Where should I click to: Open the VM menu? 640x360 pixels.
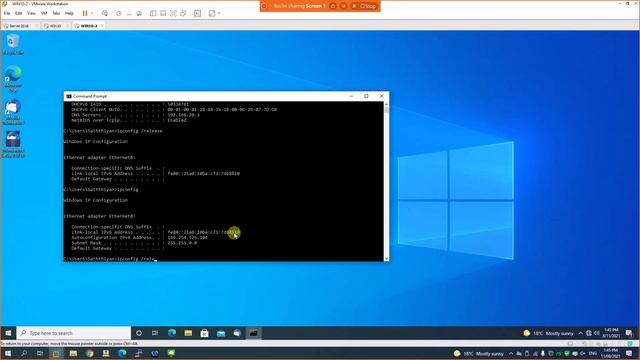click(x=44, y=13)
